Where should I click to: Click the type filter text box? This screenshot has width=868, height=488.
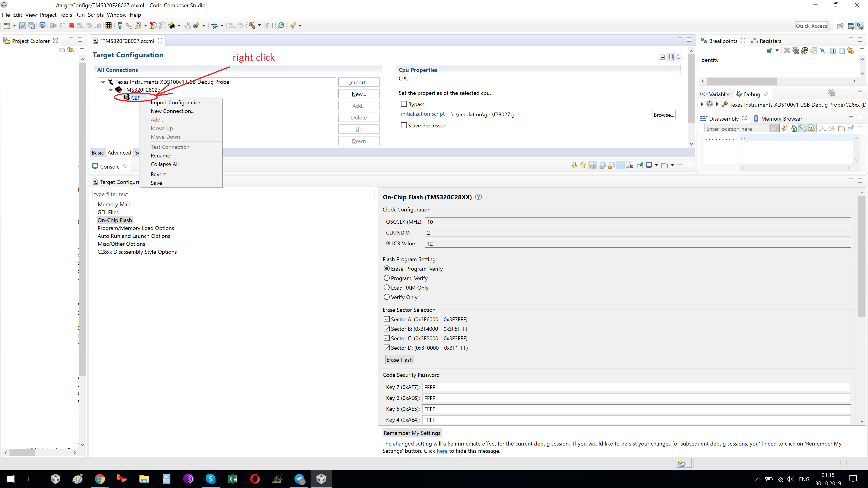pos(233,194)
